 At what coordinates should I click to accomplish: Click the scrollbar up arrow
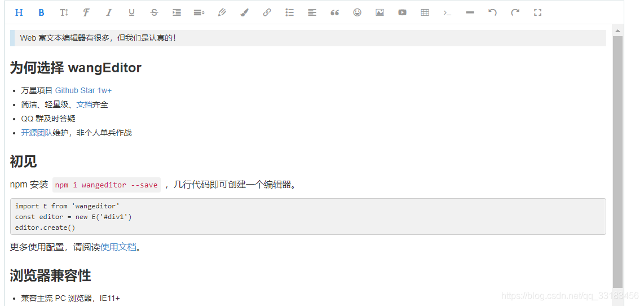pyautogui.click(x=617, y=30)
